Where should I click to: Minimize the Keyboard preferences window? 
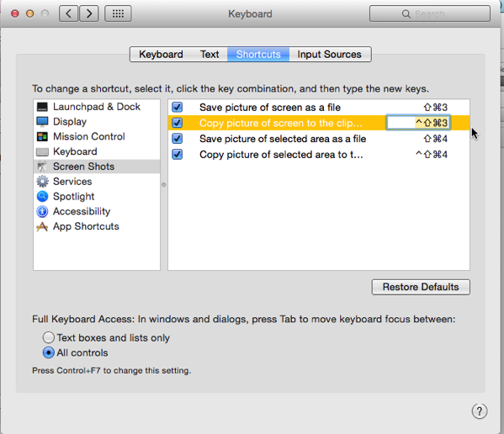point(30,13)
